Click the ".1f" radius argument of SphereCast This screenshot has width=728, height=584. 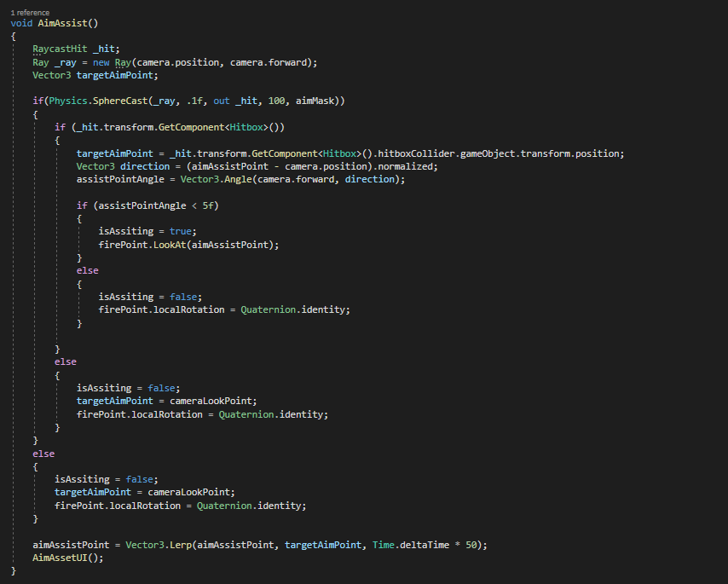[x=194, y=101]
